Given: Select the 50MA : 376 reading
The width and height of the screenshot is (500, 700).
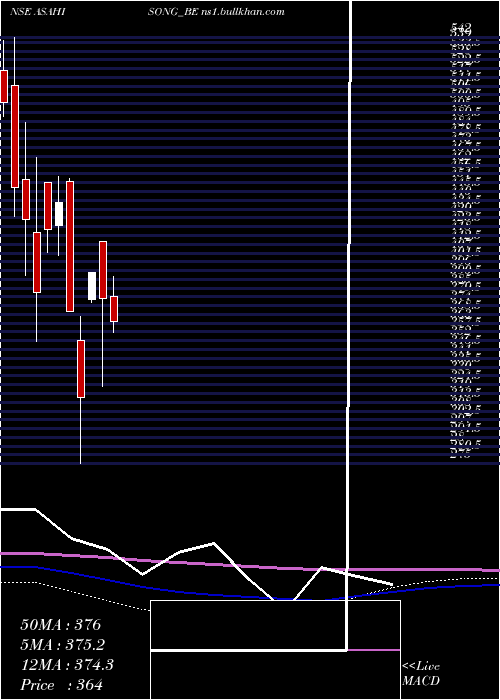Looking at the screenshot, I should click(61, 625).
